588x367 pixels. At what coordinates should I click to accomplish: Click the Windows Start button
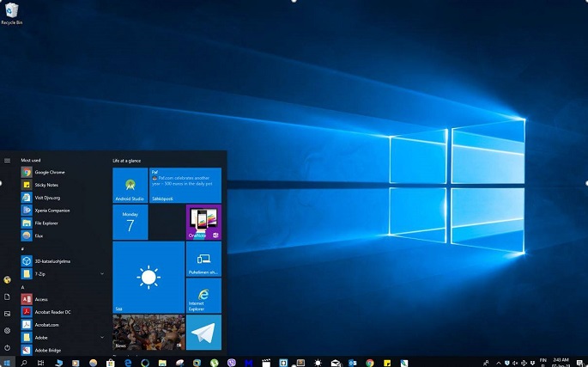[7, 363]
